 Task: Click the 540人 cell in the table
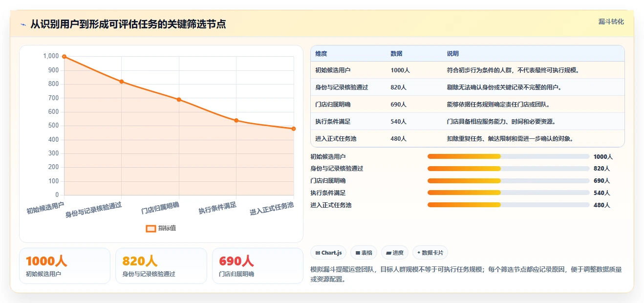(x=398, y=122)
